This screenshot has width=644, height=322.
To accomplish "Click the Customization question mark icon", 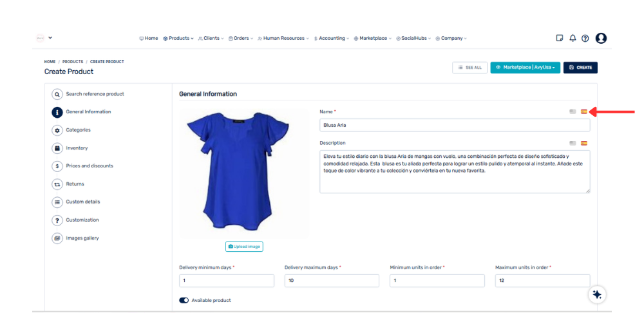I will point(57,220).
